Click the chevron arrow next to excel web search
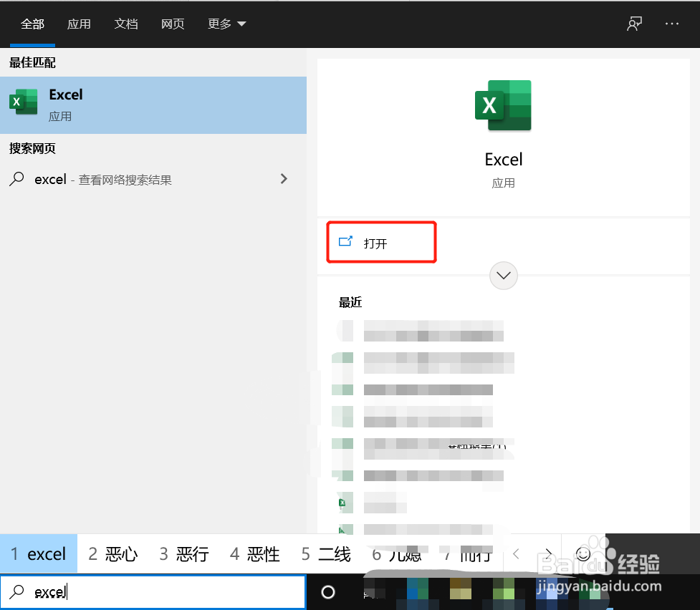 pos(284,179)
